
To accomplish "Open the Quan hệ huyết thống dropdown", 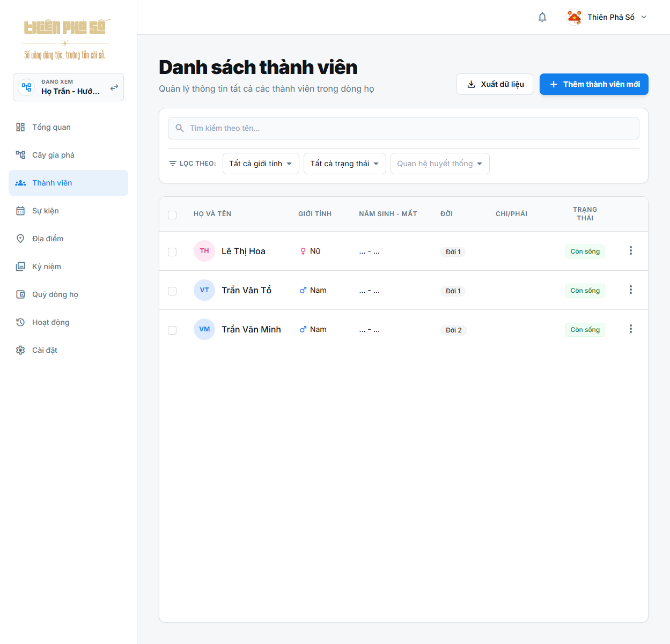I will pos(440,164).
